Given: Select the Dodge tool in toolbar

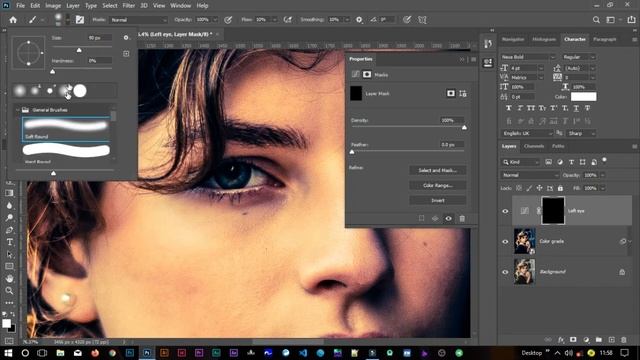Looking at the screenshot, I should [9, 218].
